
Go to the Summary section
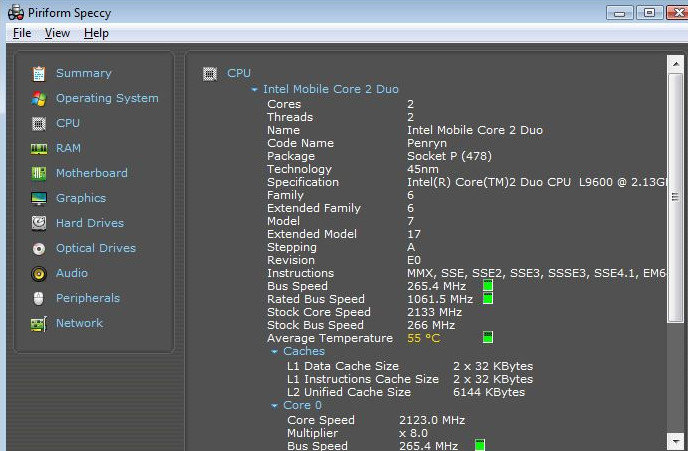pyautogui.click(x=83, y=73)
